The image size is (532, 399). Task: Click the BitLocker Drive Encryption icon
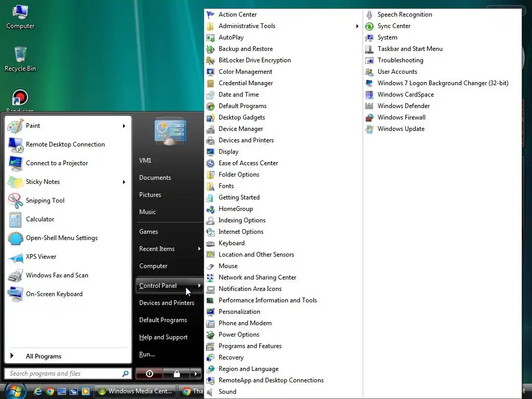[210, 60]
